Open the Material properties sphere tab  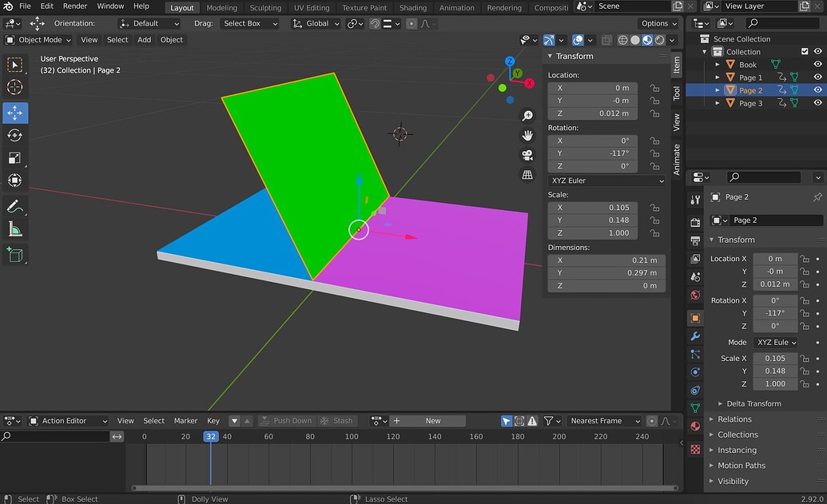pos(694,426)
